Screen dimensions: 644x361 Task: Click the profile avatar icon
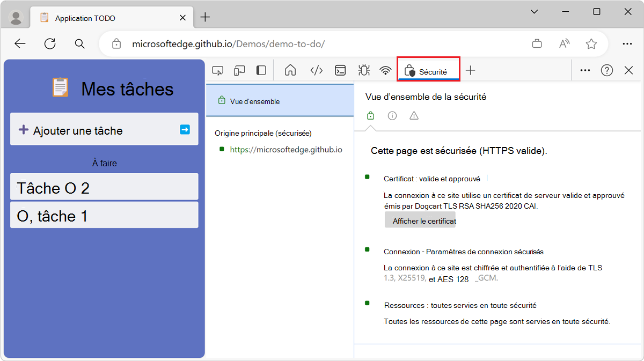16,18
